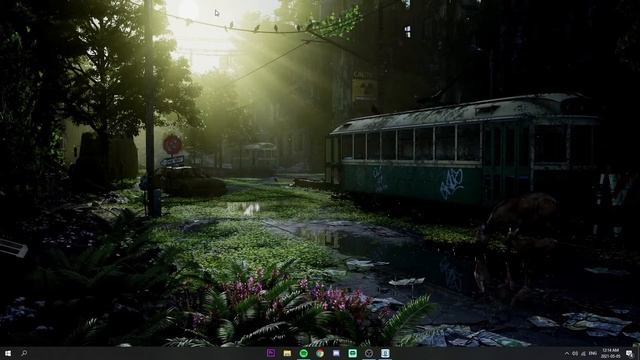Open Spotify from the taskbar

tap(304, 353)
